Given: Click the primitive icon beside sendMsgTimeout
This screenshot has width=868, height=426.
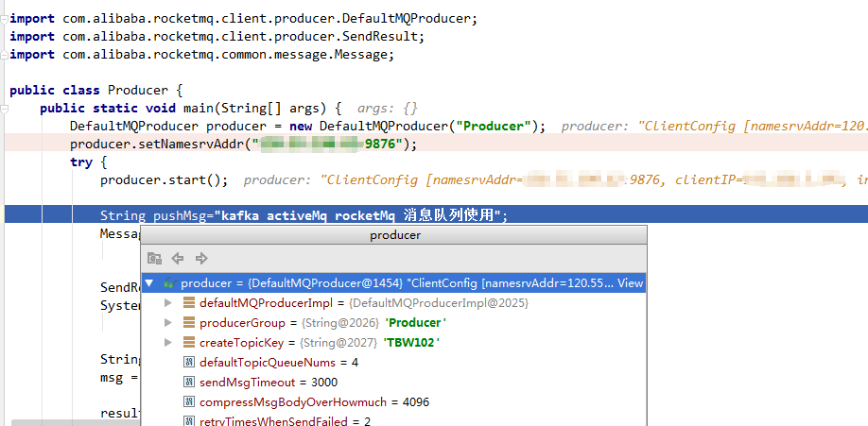Looking at the screenshot, I should coord(189,383).
